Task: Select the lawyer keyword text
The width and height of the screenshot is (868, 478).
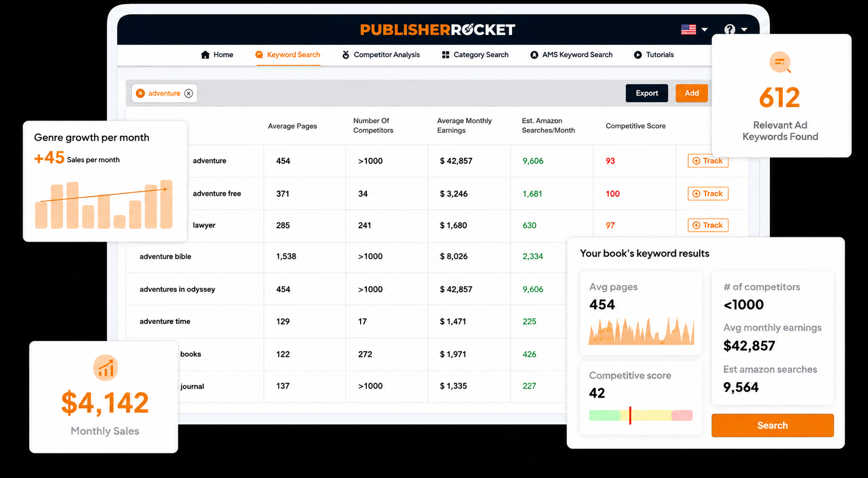Action: click(x=204, y=225)
